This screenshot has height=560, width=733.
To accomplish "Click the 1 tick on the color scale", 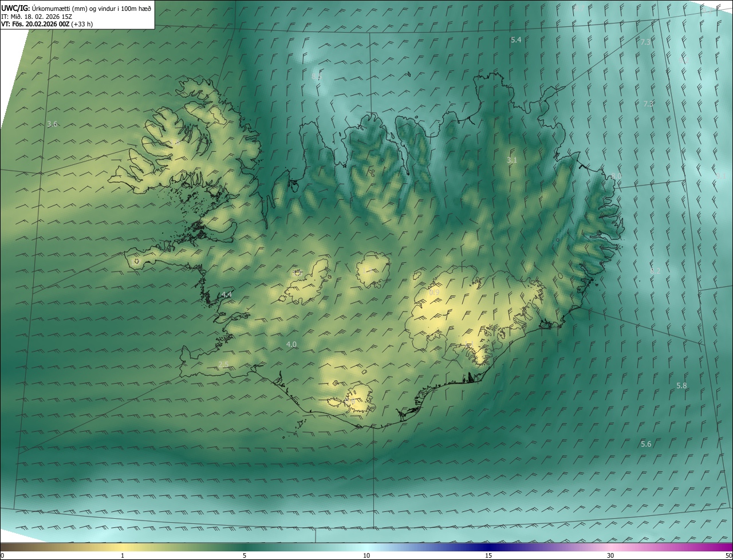I will click(123, 555).
